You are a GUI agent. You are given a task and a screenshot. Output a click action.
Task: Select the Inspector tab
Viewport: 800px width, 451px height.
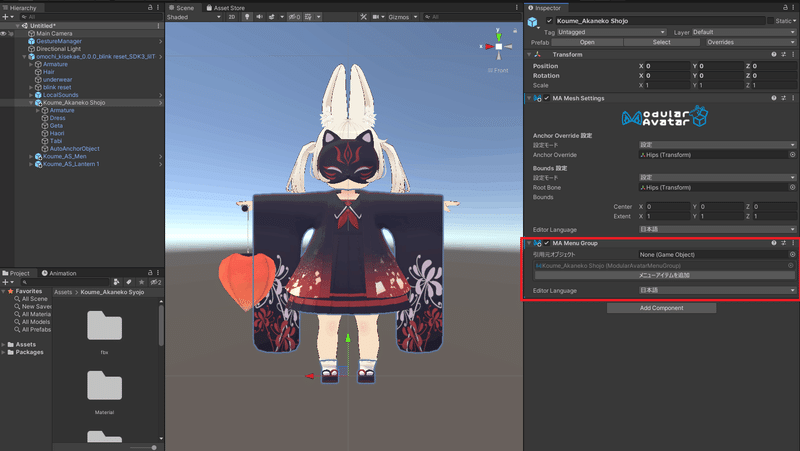pos(544,8)
